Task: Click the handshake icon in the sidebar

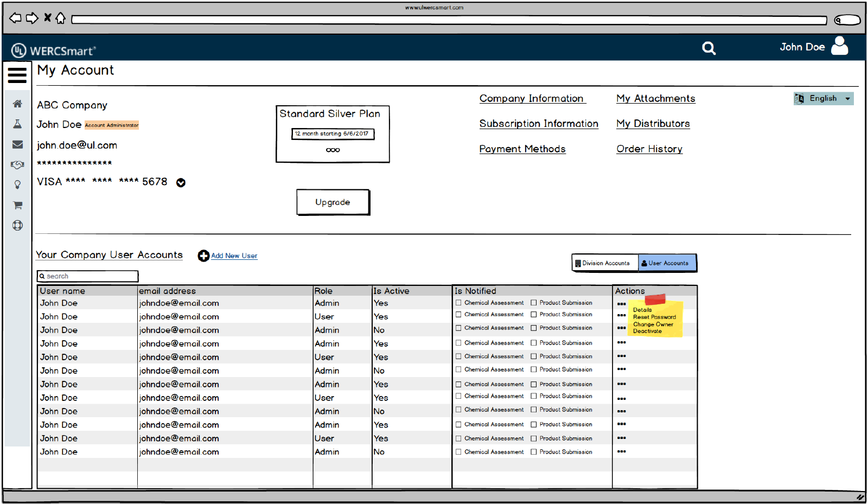Action: click(17, 164)
